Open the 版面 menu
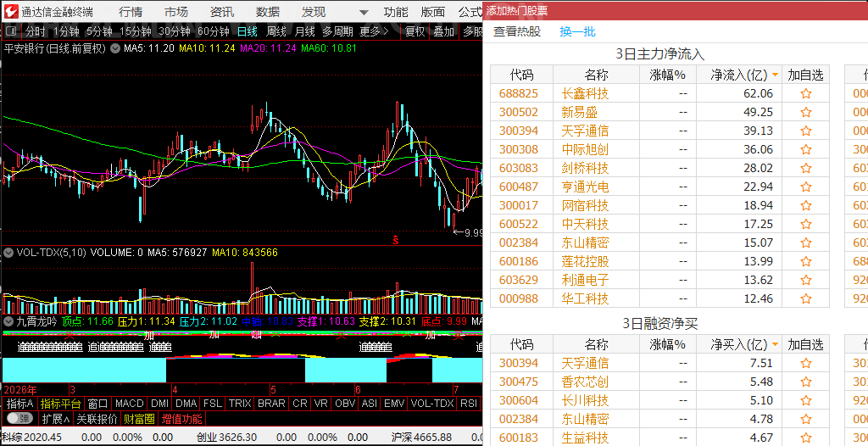 [x=433, y=12]
